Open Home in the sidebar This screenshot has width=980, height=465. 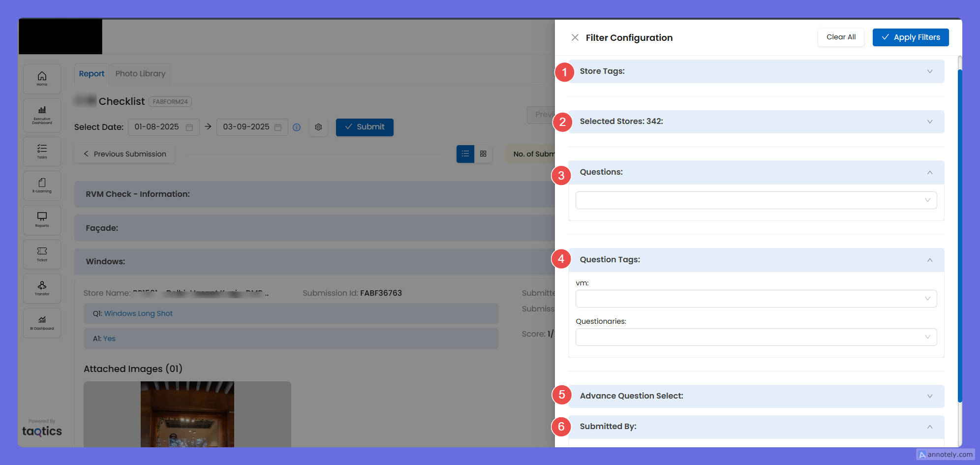coord(42,79)
